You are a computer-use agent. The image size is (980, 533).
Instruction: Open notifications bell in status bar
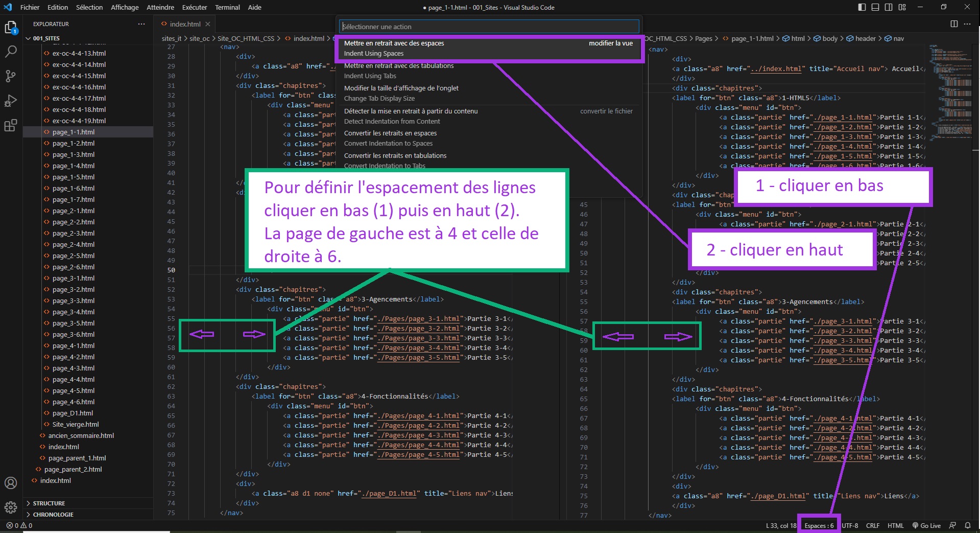pyautogui.click(x=967, y=525)
